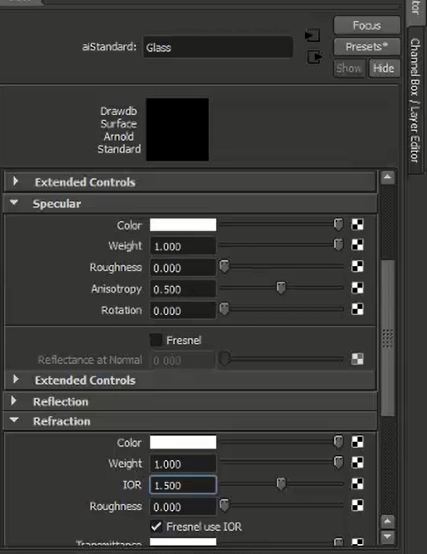Screen dimensions: 427x554
Task: Open texture map for Refraction Color
Action: point(357,442)
